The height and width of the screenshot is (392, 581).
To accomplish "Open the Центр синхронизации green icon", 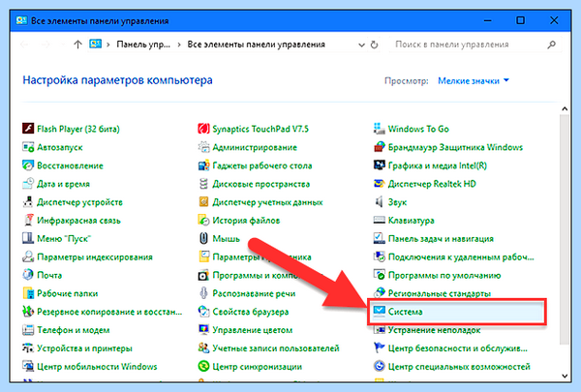I will pos(203,367).
